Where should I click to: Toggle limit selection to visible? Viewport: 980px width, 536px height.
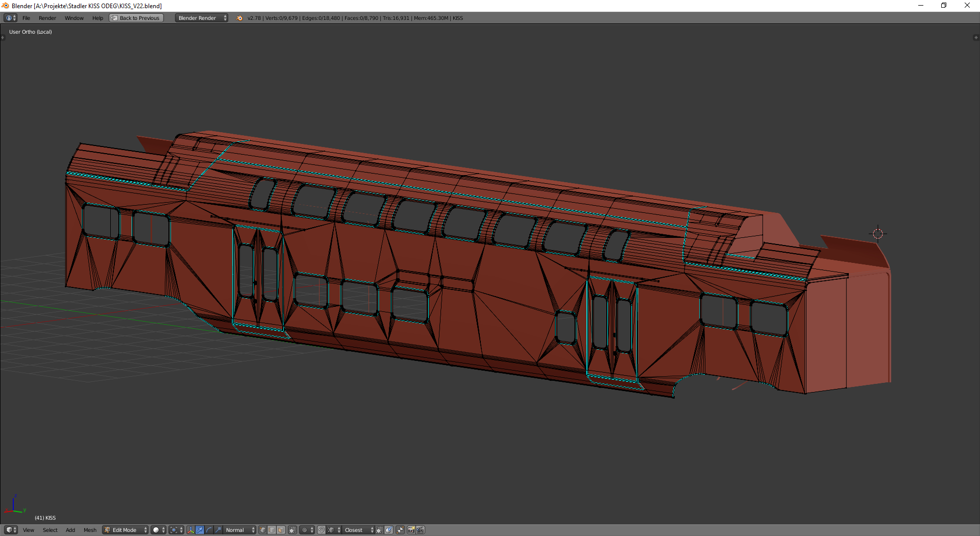(x=292, y=530)
